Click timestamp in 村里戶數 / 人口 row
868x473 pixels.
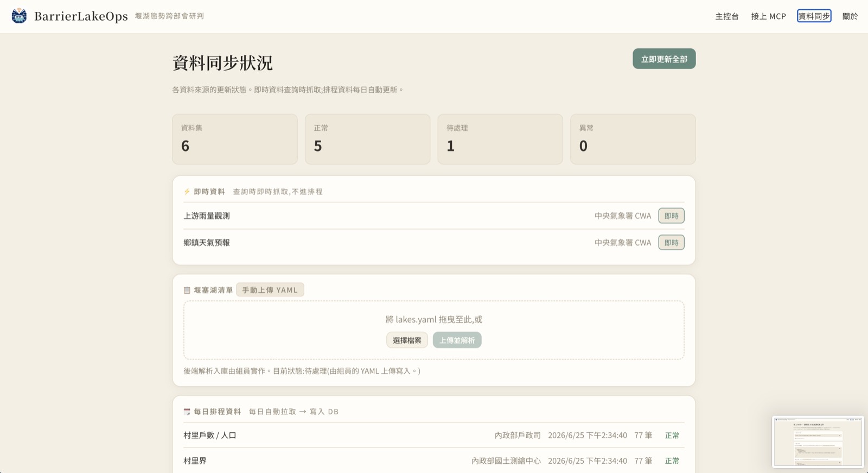pyautogui.click(x=588, y=435)
